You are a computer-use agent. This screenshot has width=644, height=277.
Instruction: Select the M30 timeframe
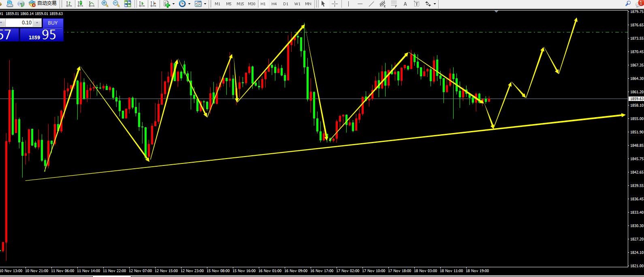[x=252, y=4]
